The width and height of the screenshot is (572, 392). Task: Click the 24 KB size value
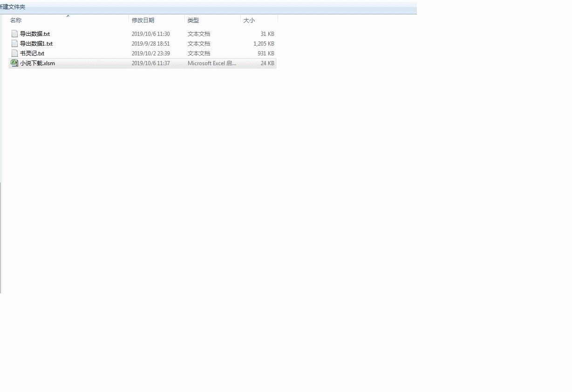tap(267, 63)
